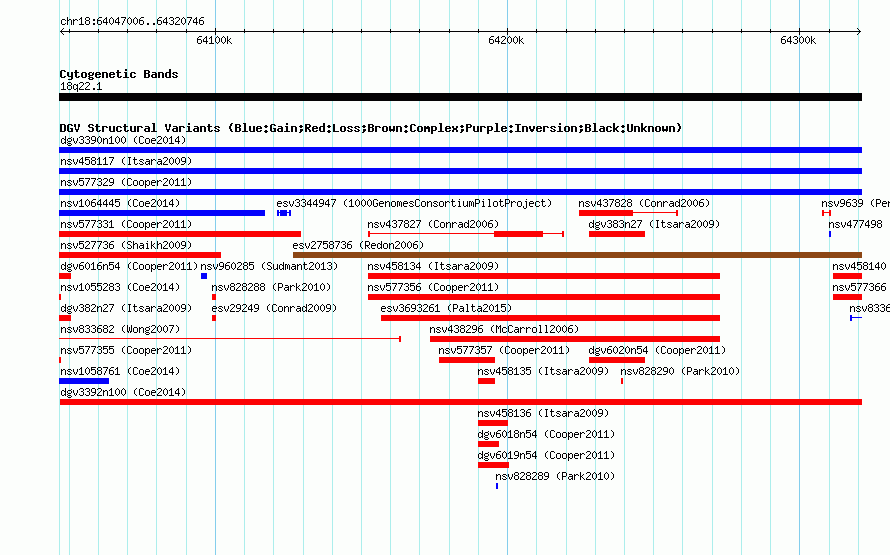Click nsv960285 (Sudmant2013) label
The height and width of the screenshot is (555, 890).
tap(269, 266)
